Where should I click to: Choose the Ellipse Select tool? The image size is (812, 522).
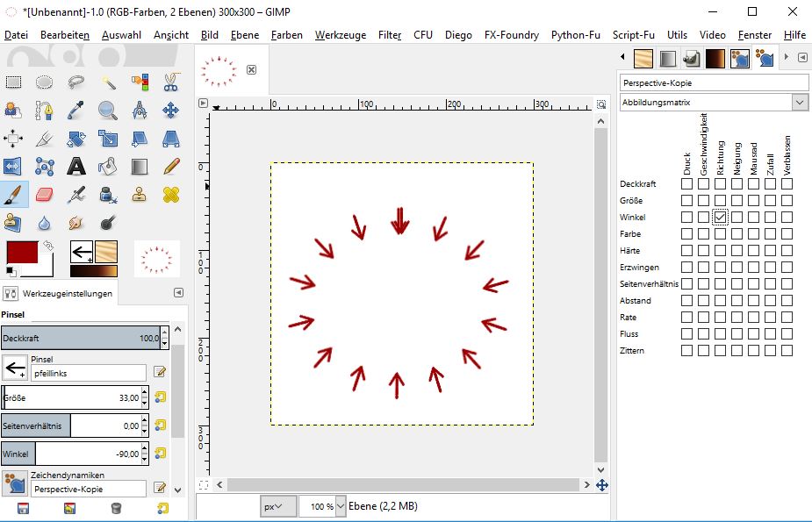46,83
